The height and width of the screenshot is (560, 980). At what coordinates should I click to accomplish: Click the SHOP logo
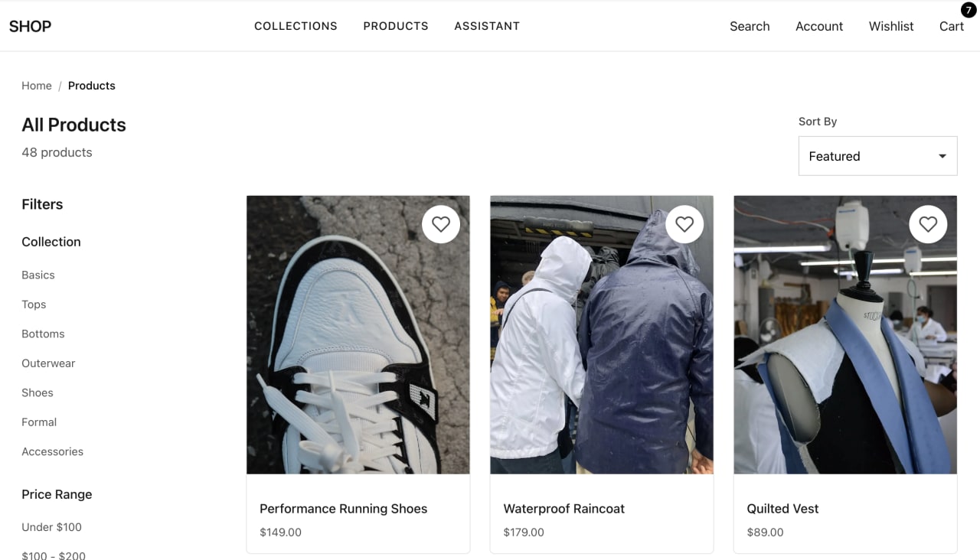tap(30, 26)
